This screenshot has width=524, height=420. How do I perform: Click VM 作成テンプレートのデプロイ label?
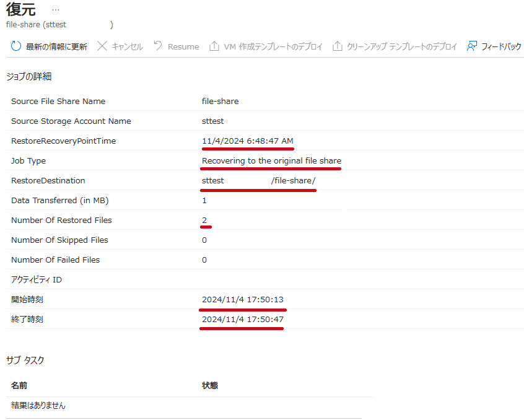[x=273, y=47]
